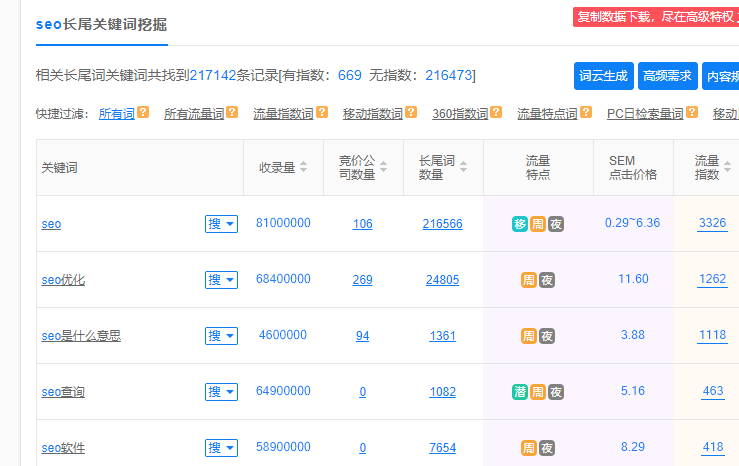The width and height of the screenshot is (739, 466).
Task: Click the 高频需求 button
Action: [667, 76]
